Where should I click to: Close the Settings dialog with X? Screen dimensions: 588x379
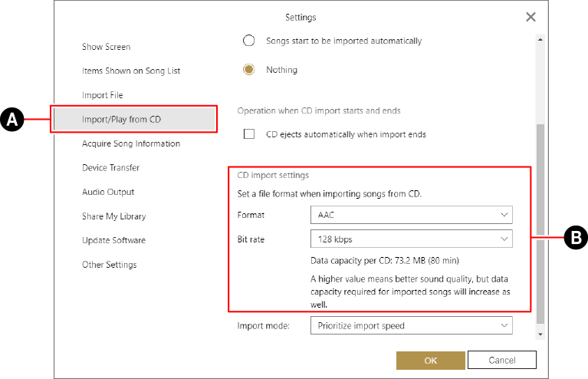point(531,17)
